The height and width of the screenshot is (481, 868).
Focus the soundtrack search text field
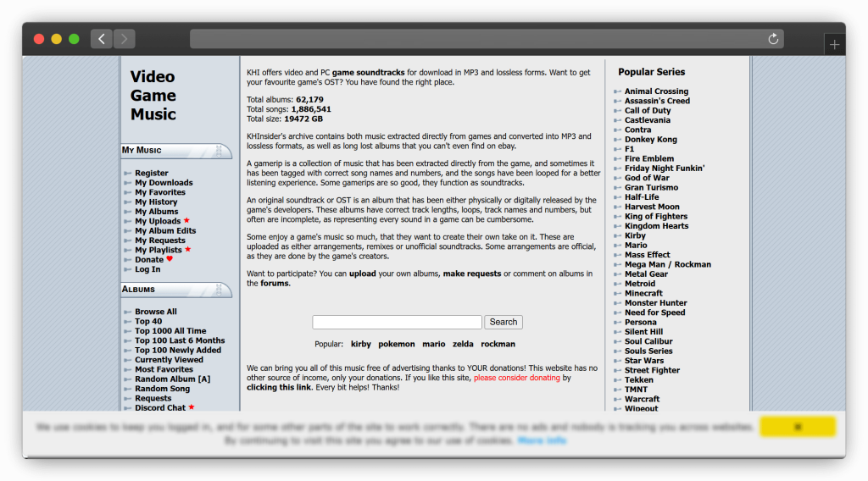tap(397, 322)
